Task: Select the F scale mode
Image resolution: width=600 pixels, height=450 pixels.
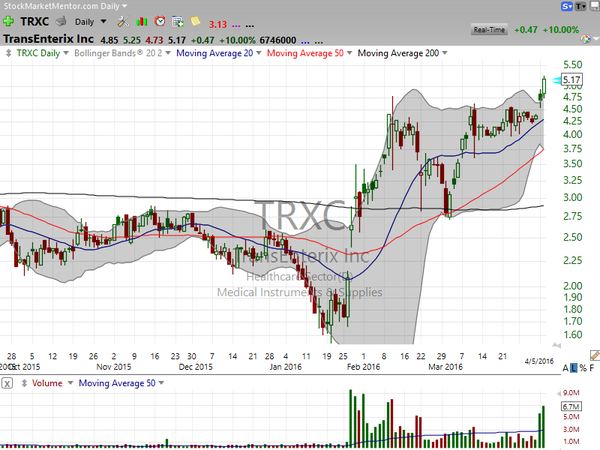Action: 592,368
